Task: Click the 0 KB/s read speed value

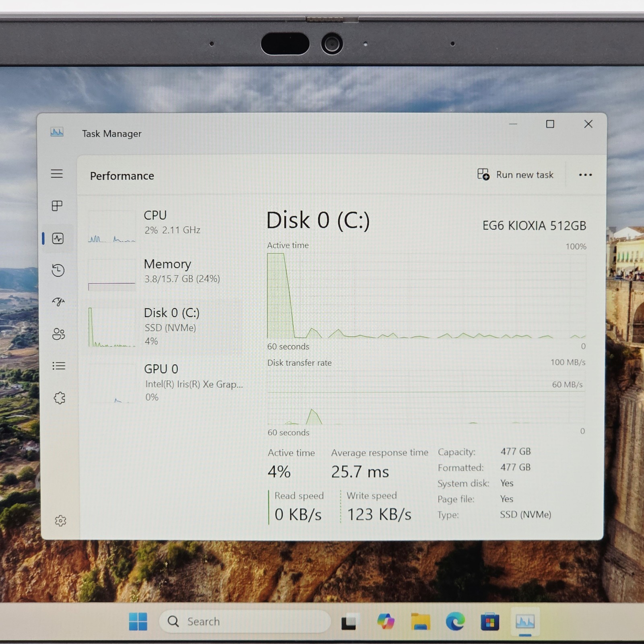Action: click(x=298, y=514)
